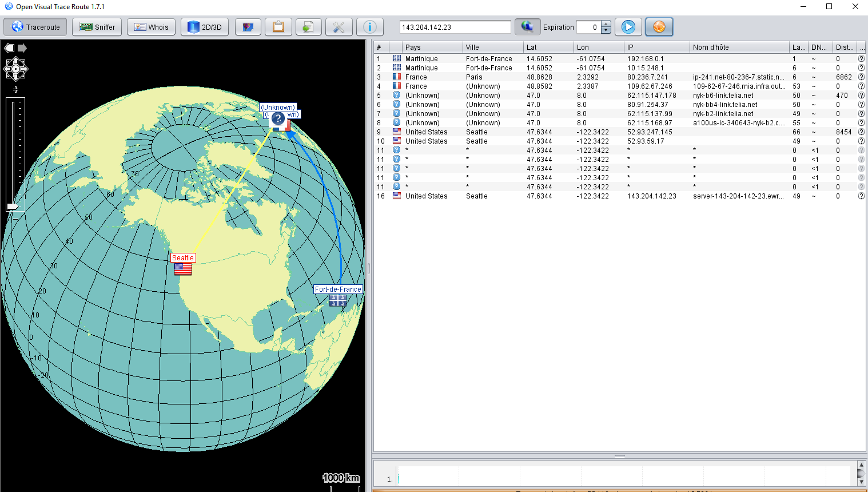The height and width of the screenshot is (492, 868).
Task: Click the orange stop/cancel button
Action: 659,27
